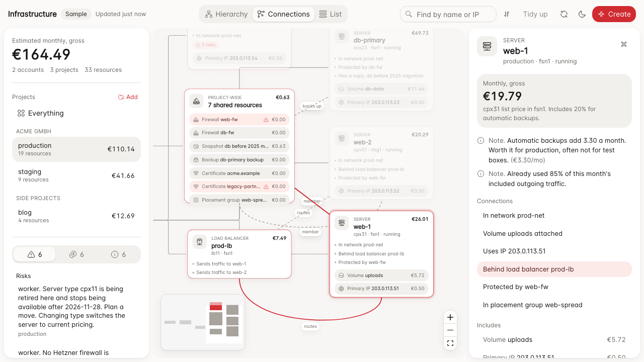Zoom out on the connections map
Screen dimensions: 644x362
(450, 330)
